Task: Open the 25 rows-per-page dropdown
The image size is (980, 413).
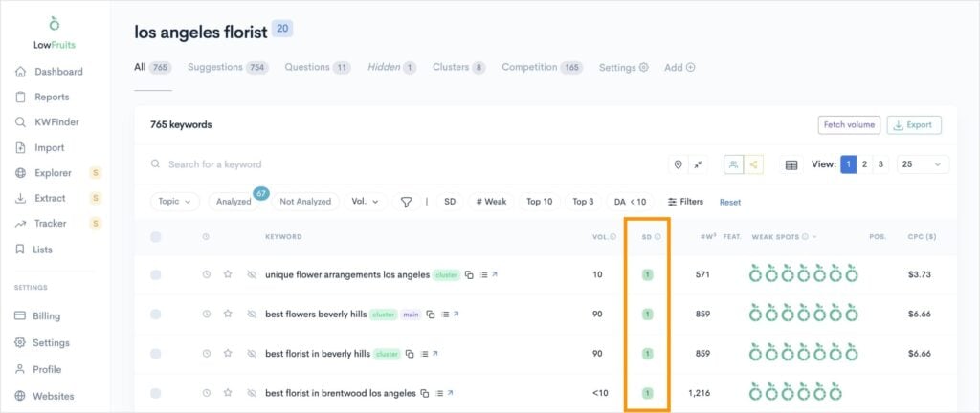Action: pos(923,164)
